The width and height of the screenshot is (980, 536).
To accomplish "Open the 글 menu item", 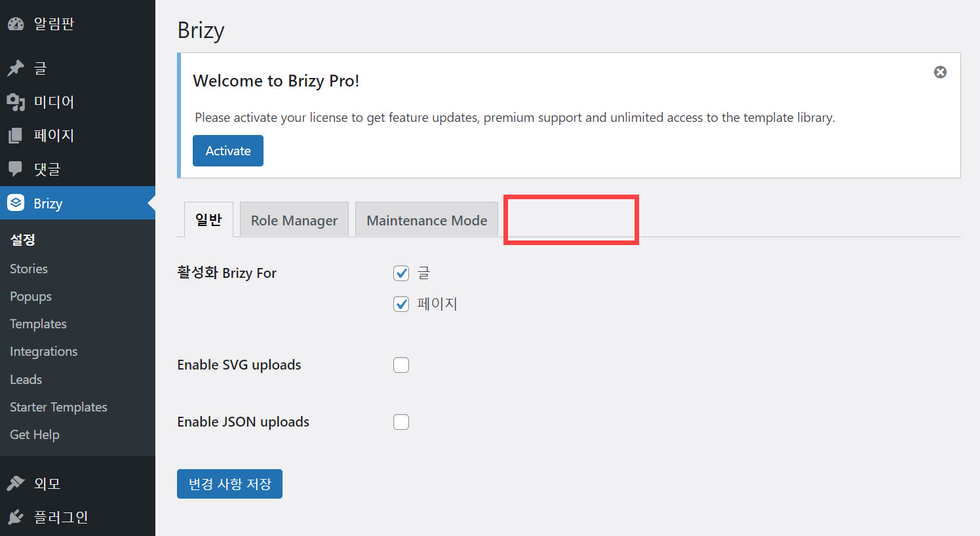I will pos(40,68).
